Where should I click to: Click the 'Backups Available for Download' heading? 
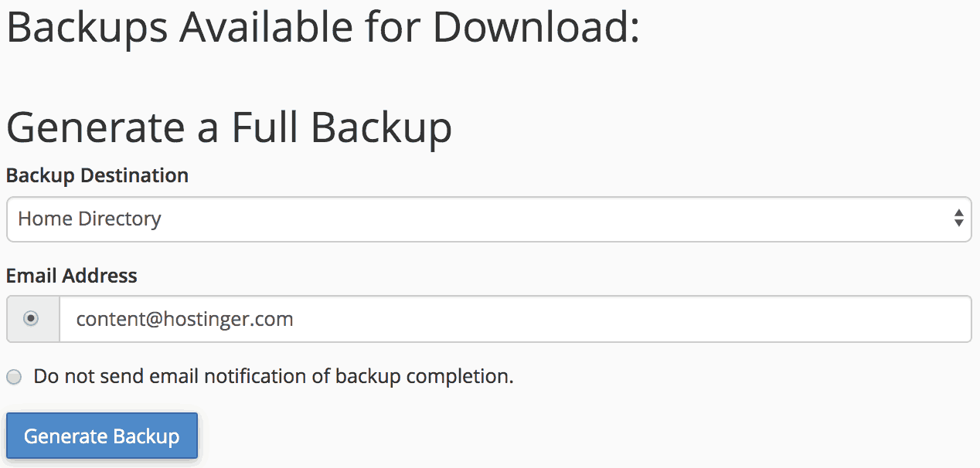(323, 27)
